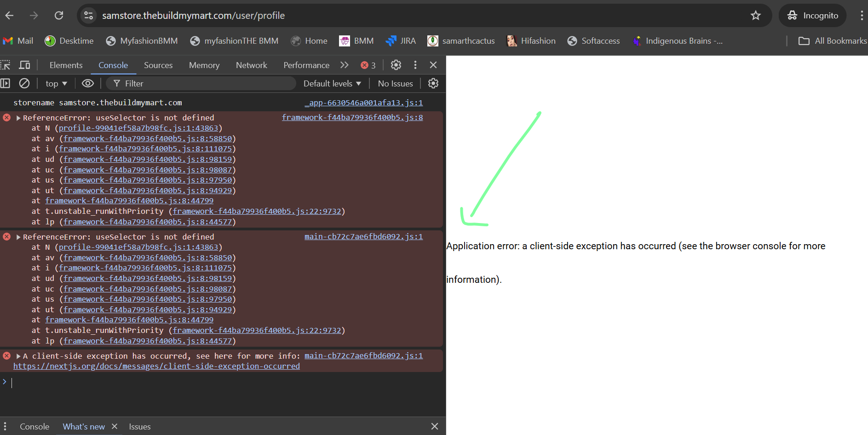Open the samarthcactus bookmark

(x=461, y=41)
